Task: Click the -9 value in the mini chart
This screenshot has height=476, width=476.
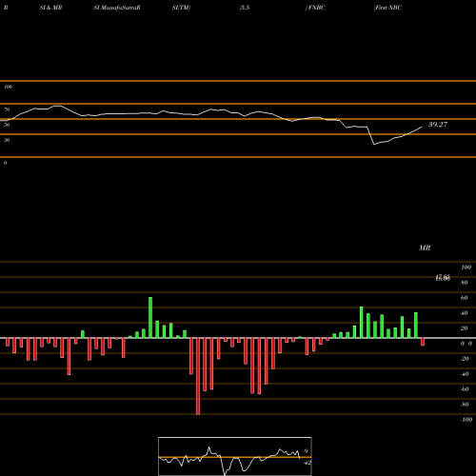Action: [x=306, y=451]
